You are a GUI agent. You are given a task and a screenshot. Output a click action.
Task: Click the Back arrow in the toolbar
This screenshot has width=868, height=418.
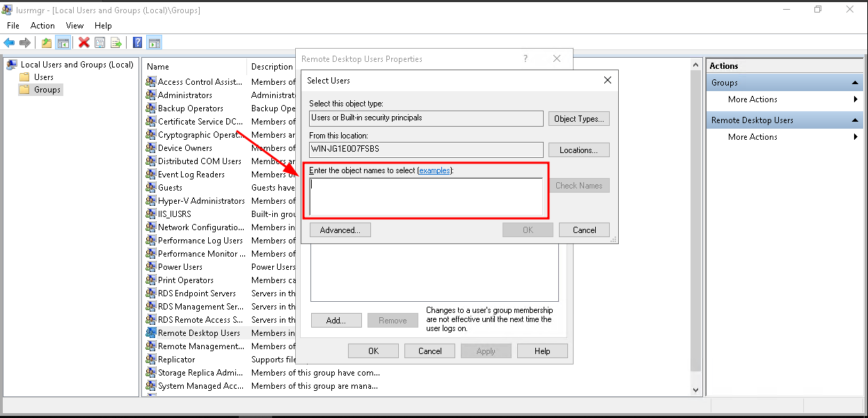tap(9, 43)
